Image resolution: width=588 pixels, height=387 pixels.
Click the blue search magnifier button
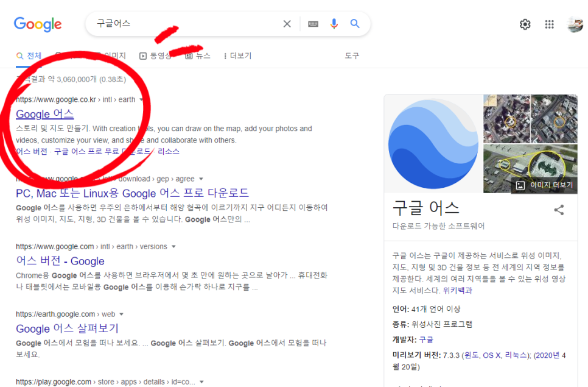click(355, 24)
